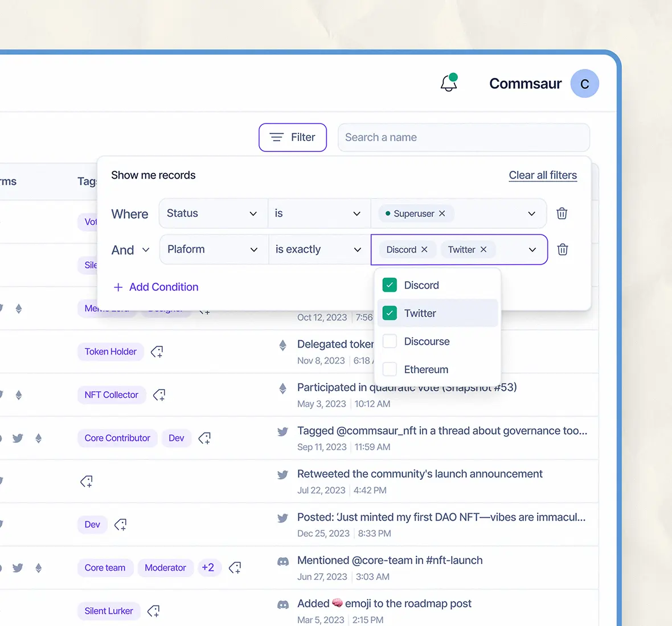Click the 'Commsaur' workspace name
Viewport: 672px width, 626px height.
point(525,84)
